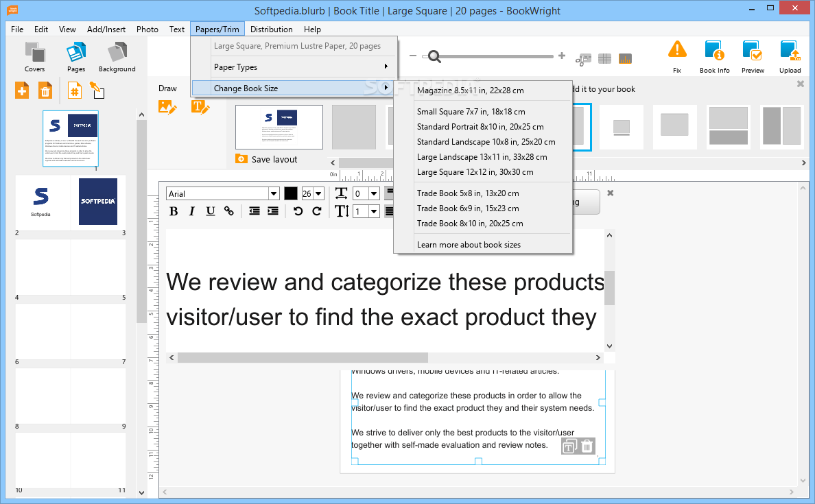
Task: Open Book Info
Action: coord(715,57)
